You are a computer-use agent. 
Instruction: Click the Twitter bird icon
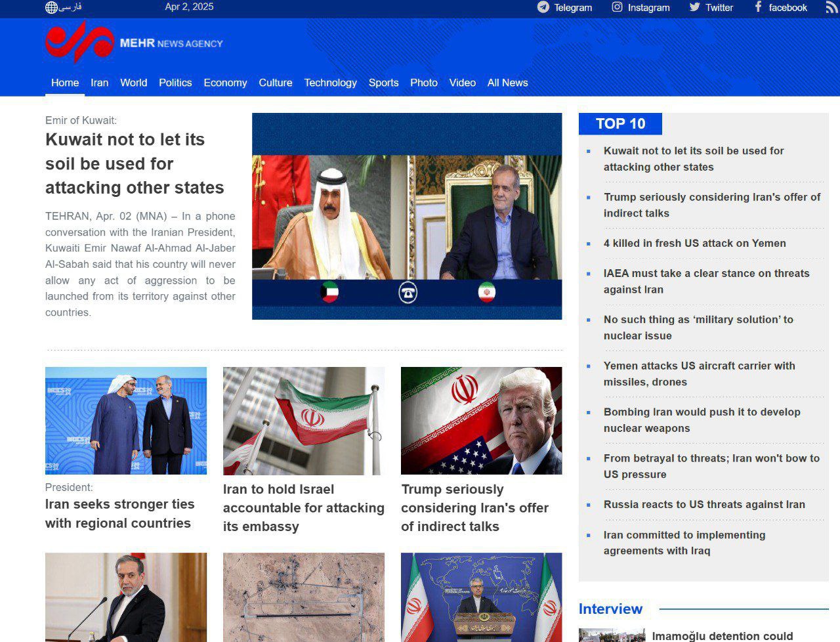694,7
